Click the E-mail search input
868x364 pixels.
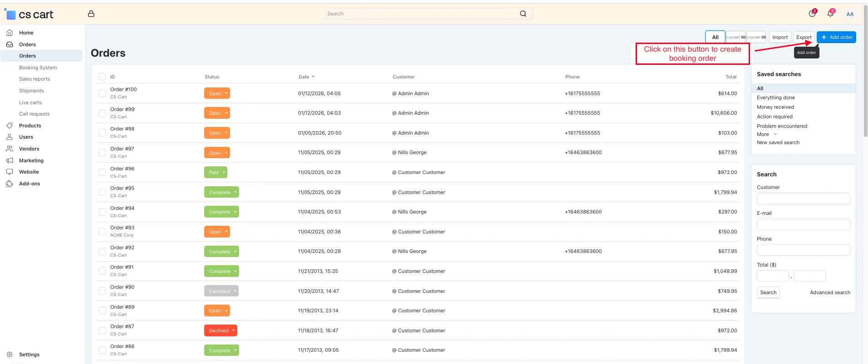(803, 224)
